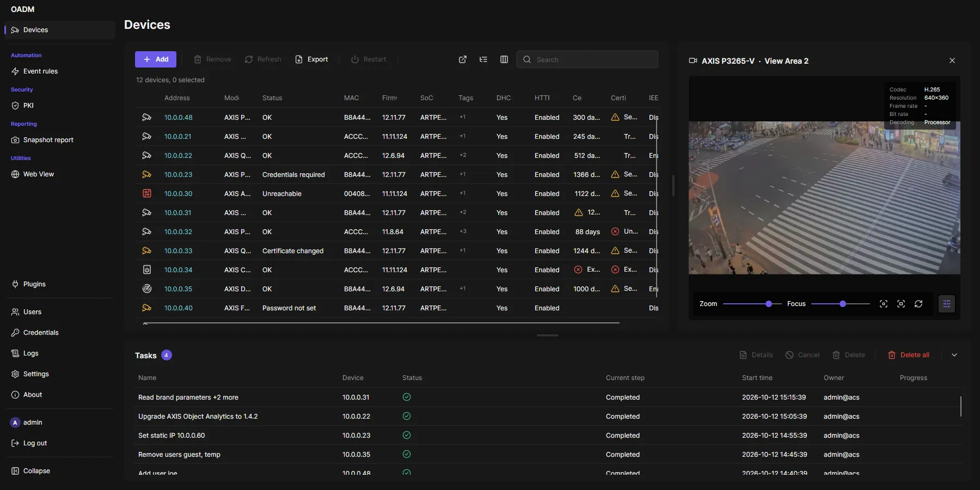Select the 'Upgrade AXIS Object Analytics to 1.4.2' task
980x490 pixels.
[x=548, y=416]
